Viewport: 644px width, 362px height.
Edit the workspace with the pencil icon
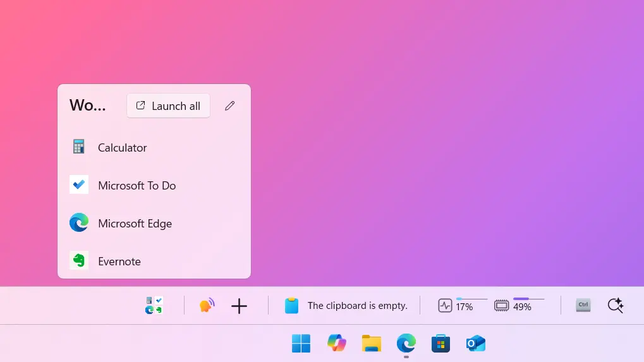[230, 106]
